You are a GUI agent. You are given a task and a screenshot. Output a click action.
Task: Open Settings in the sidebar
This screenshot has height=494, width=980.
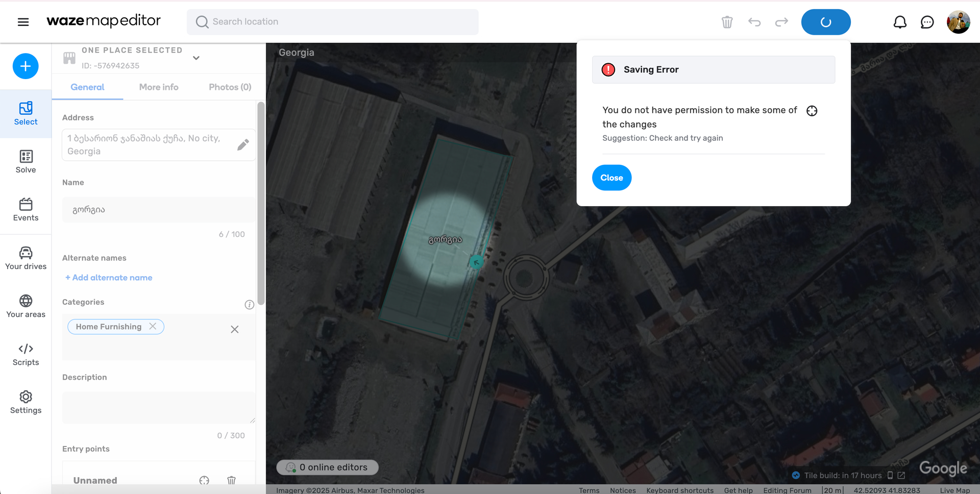click(x=26, y=403)
